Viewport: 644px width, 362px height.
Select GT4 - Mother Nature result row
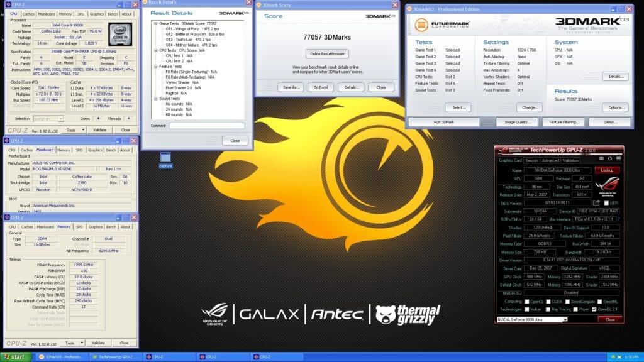191,45
